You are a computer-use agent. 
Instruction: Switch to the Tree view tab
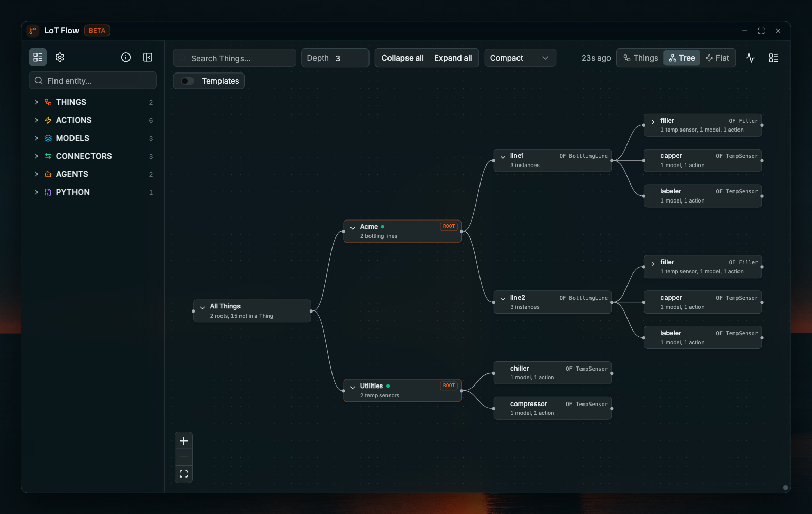point(682,58)
